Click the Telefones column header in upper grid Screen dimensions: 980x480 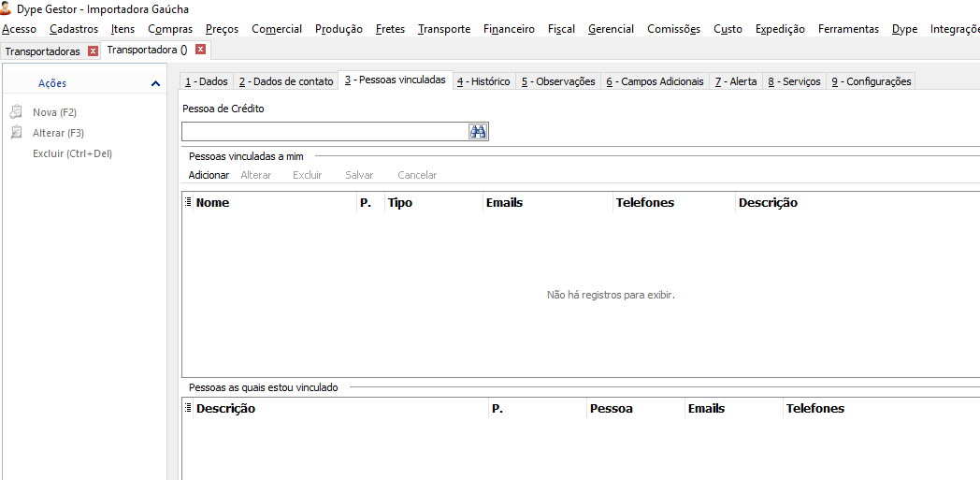(x=673, y=202)
